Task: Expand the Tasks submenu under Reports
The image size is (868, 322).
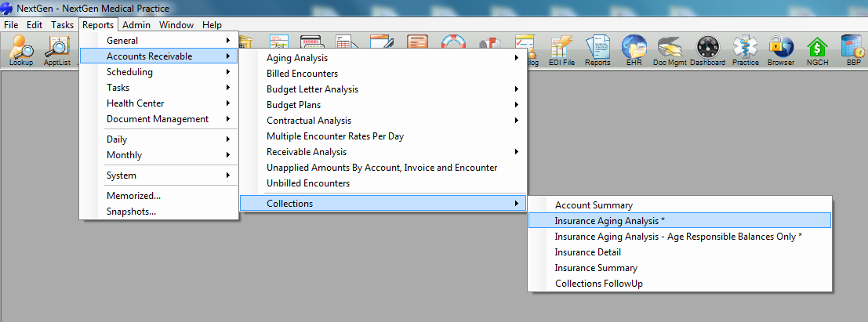Action: click(x=159, y=88)
